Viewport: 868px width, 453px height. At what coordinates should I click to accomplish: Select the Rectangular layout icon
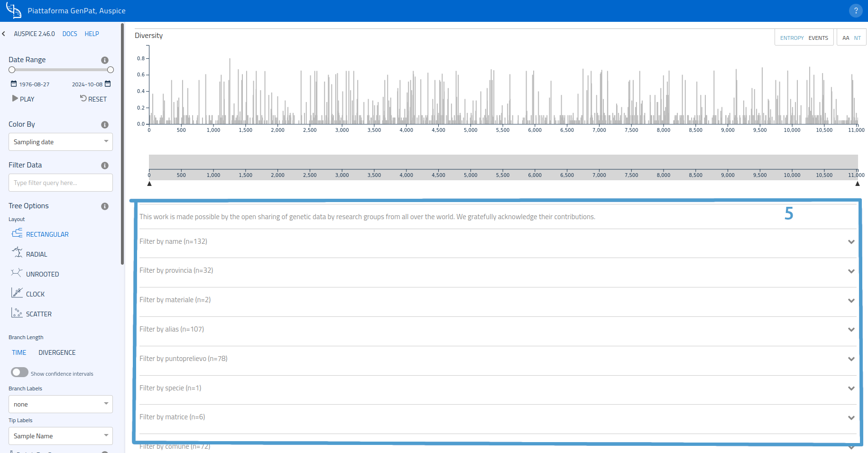[x=17, y=233]
